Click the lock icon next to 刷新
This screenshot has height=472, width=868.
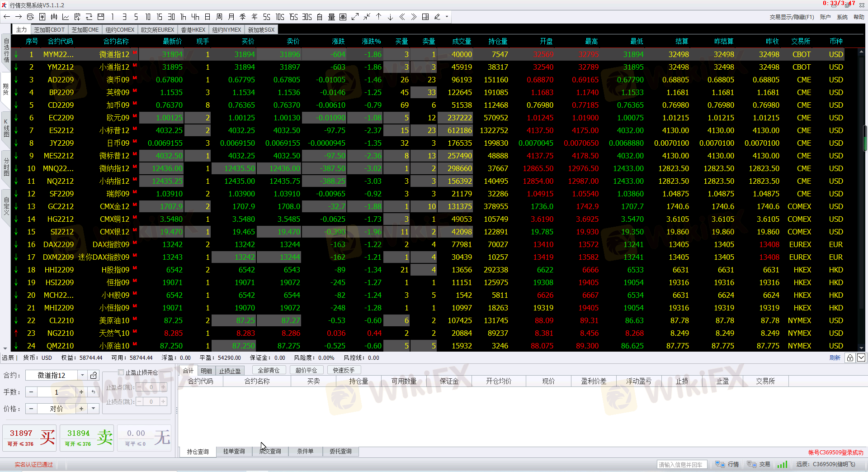point(850,358)
